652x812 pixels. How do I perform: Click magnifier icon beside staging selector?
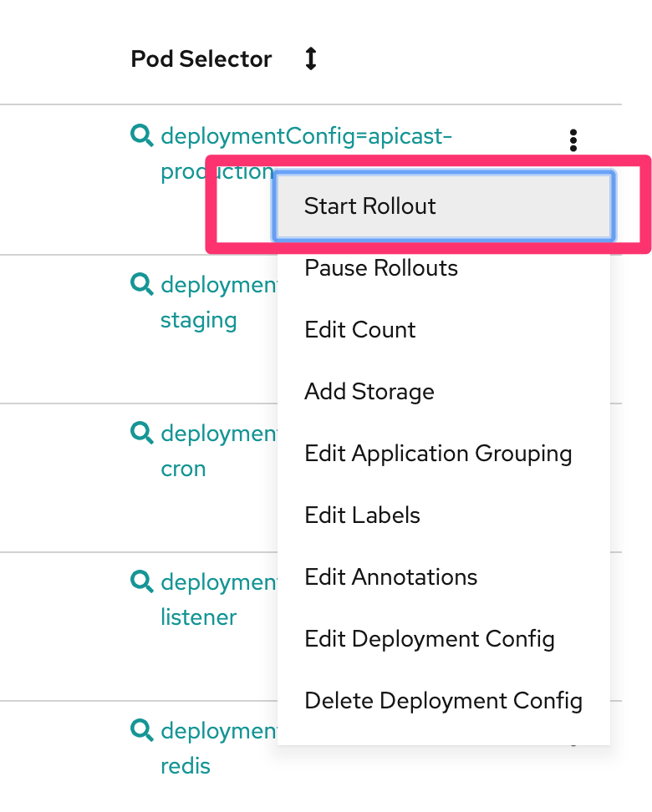tap(141, 284)
